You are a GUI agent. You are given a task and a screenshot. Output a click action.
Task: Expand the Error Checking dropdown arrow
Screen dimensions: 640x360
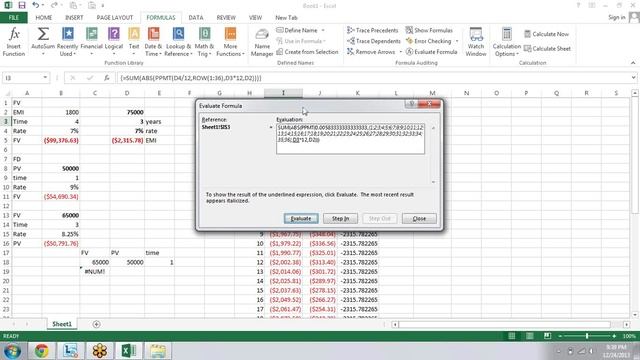tap(457, 41)
